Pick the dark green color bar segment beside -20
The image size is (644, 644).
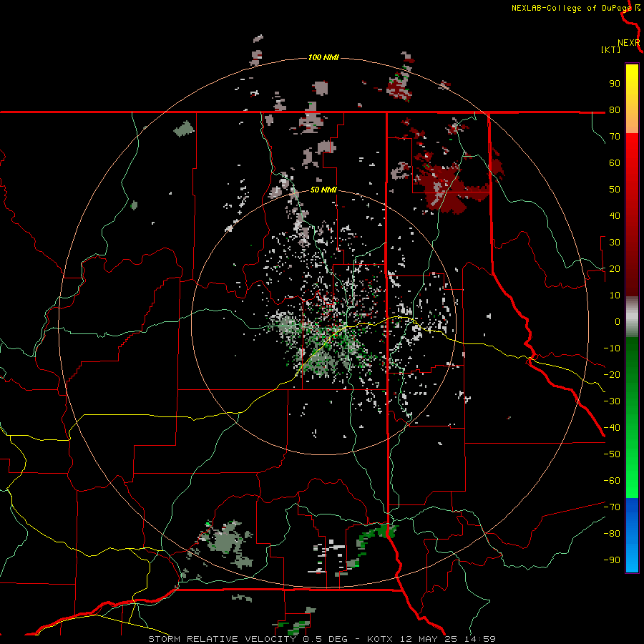tap(632, 371)
